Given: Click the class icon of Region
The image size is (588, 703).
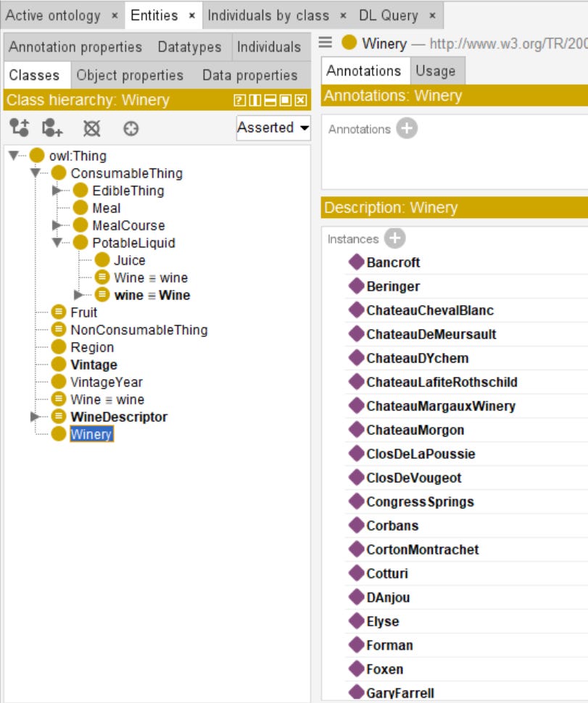Looking at the screenshot, I should click(59, 346).
